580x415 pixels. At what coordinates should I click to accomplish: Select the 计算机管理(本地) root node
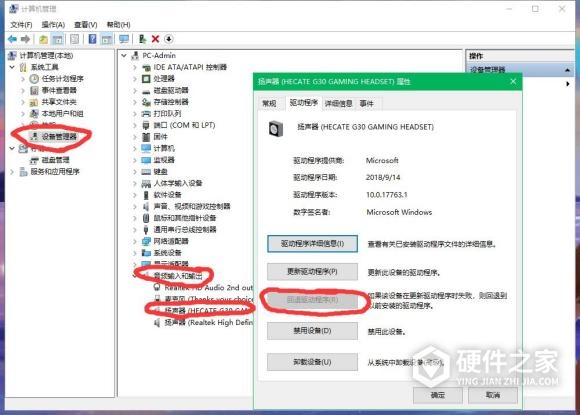pyautogui.click(x=46, y=55)
